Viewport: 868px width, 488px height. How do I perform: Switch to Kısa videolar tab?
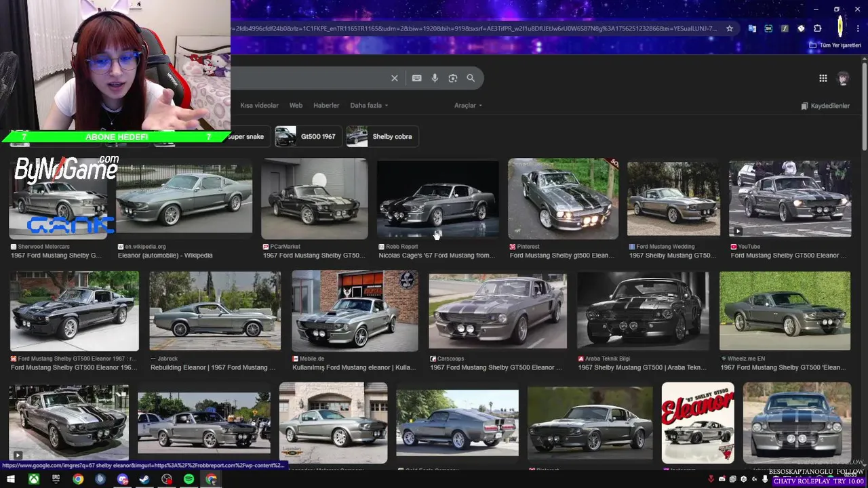point(259,106)
